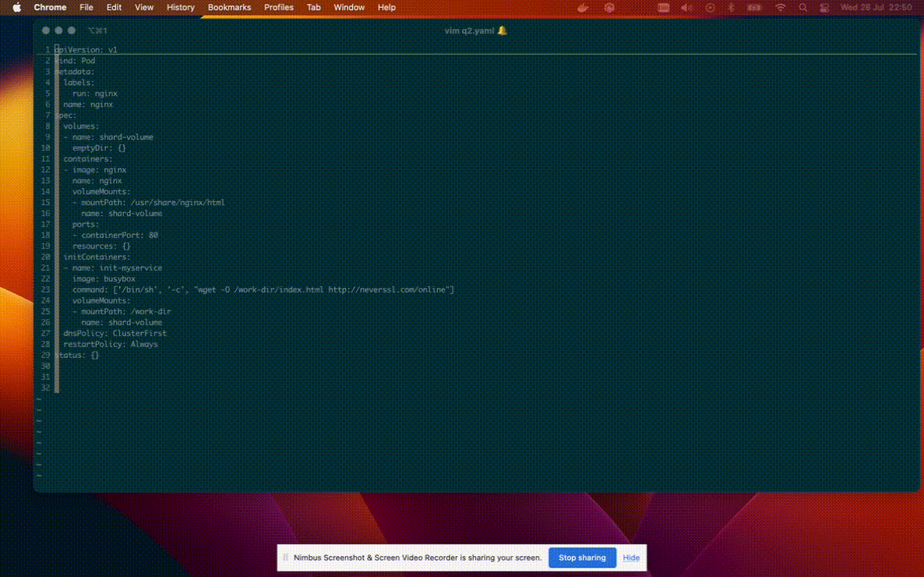Click the date and time in menu bar
The height and width of the screenshot is (577, 924).
click(x=876, y=8)
